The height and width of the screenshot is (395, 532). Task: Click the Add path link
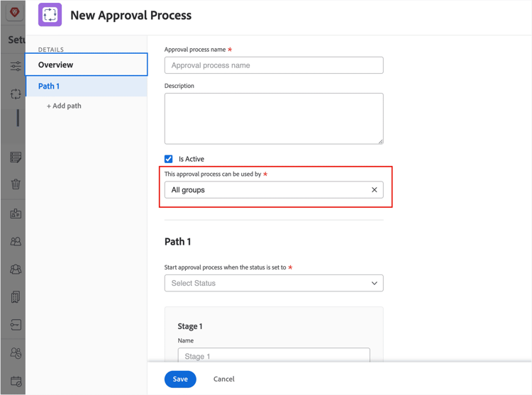(x=64, y=106)
